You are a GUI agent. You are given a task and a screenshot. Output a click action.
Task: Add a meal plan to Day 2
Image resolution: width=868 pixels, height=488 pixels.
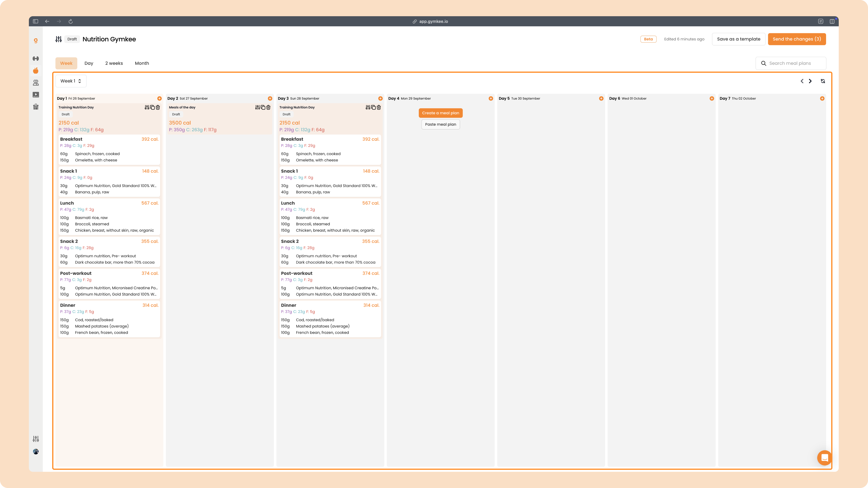tap(270, 98)
